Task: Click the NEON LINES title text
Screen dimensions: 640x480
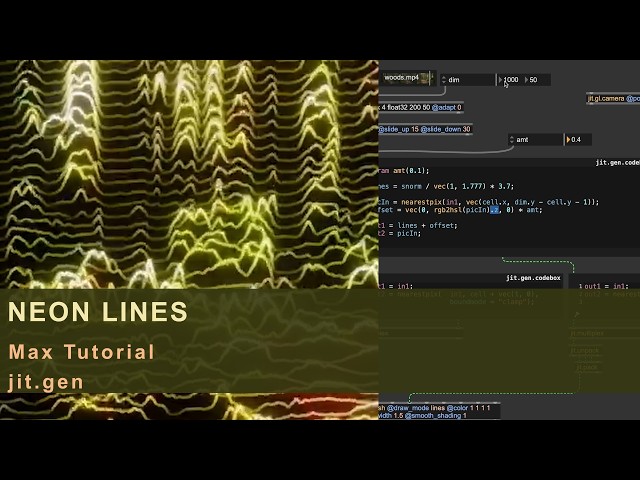Action: [x=98, y=312]
